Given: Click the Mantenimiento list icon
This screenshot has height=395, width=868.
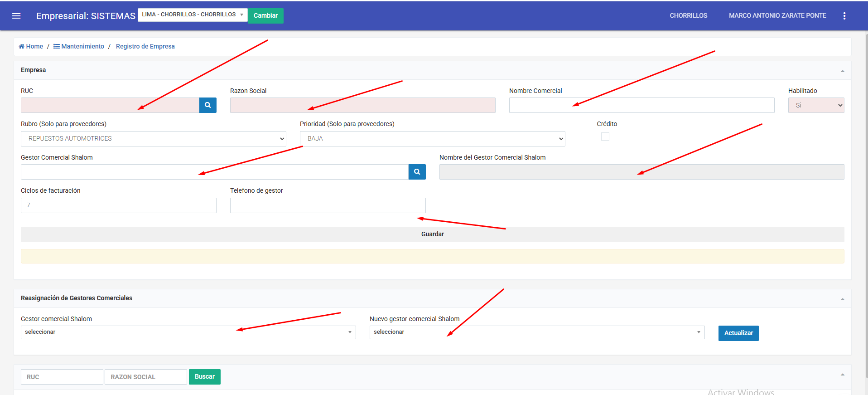Looking at the screenshot, I should pos(57,46).
